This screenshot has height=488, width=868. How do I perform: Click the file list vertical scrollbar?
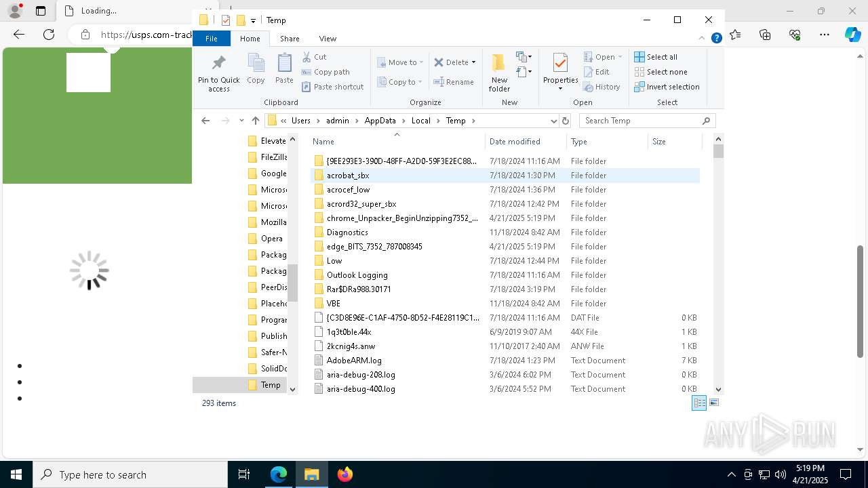tap(718, 264)
